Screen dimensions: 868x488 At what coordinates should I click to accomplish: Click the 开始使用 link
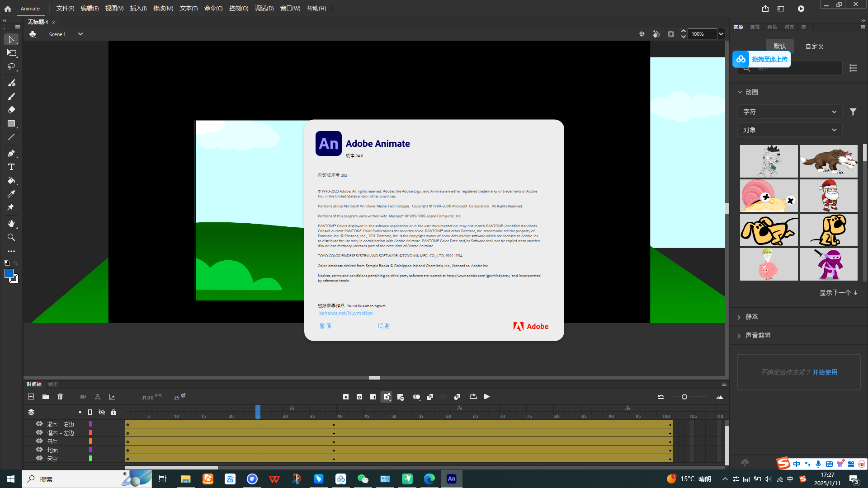(825, 372)
